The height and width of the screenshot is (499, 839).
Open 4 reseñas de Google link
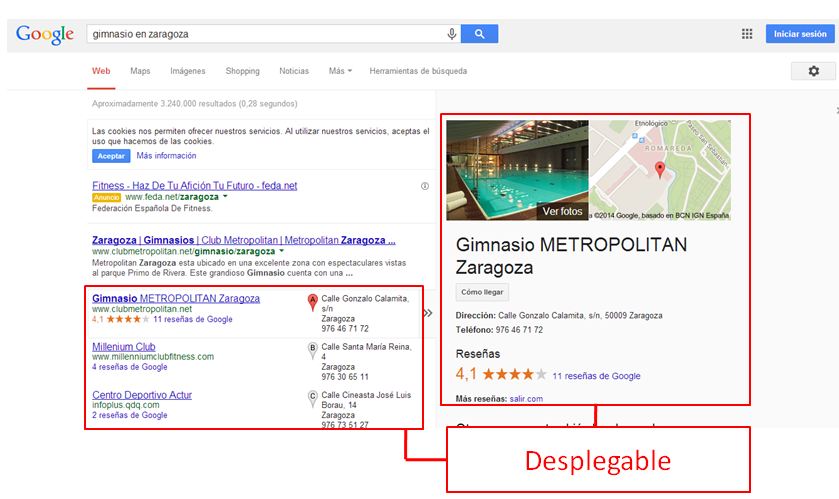click(x=129, y=367)
